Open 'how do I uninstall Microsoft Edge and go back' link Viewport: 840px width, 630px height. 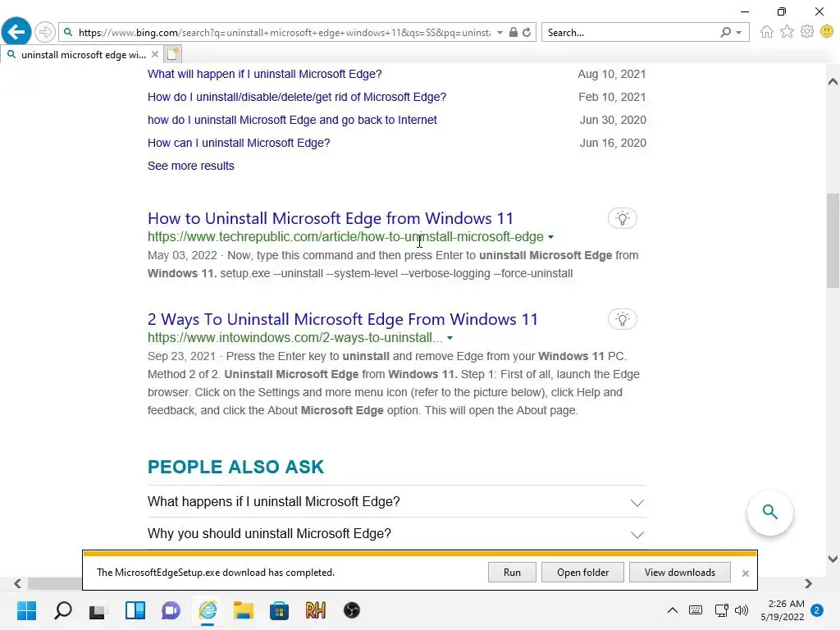(x=292, y=120)
